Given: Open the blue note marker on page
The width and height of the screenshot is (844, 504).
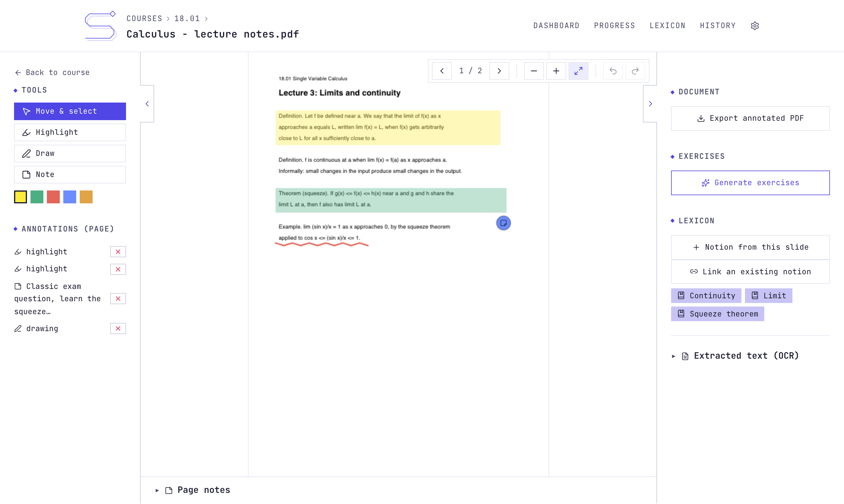Looking at the screenshot, I should pyautogui.click(x=503, y=223).
